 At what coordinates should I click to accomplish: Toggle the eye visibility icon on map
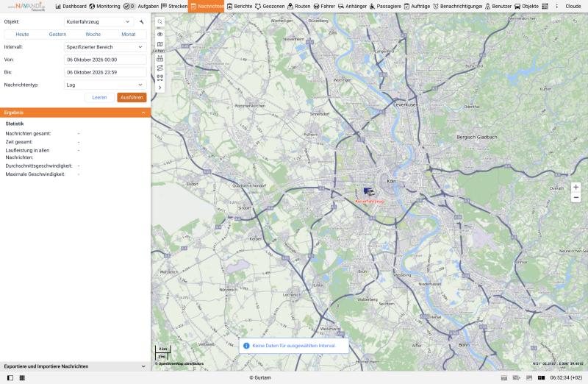tap(159, 34)
